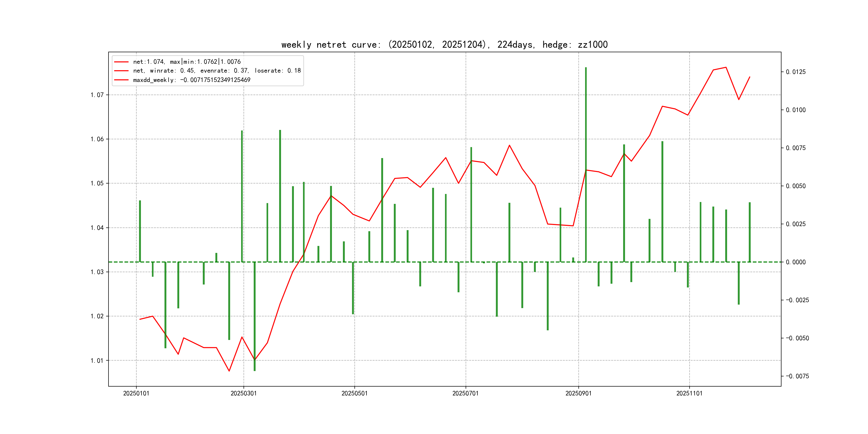The image size is (868, 434).
Task: Click the 1.04 left axis label
Action: point(97,228)
